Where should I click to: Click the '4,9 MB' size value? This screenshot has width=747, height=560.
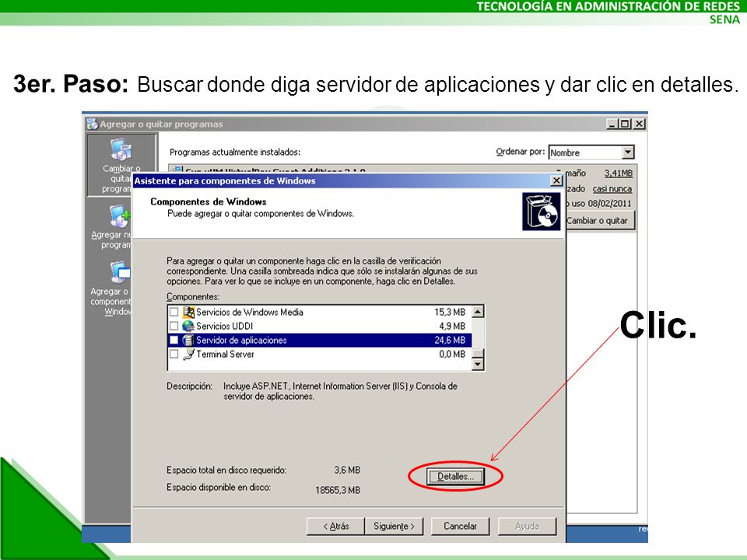coord(452,326)
